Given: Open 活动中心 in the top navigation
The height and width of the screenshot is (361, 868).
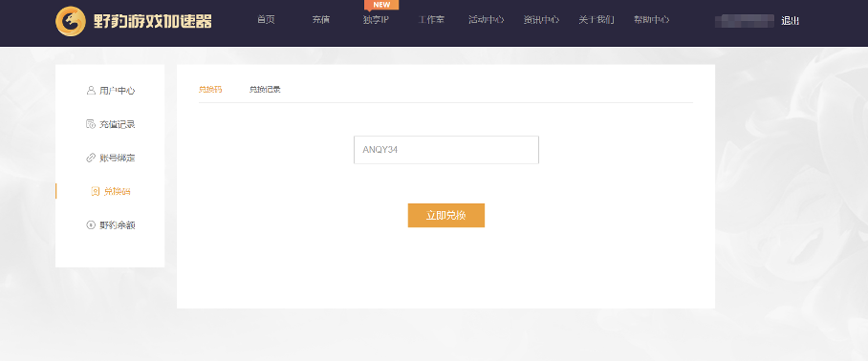Looking at the screenshot, I should 486,20.
